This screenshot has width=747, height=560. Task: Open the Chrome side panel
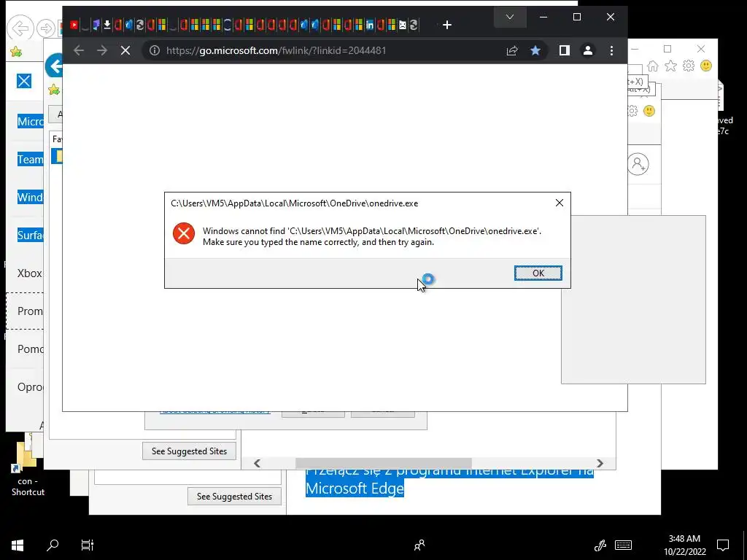564,50
